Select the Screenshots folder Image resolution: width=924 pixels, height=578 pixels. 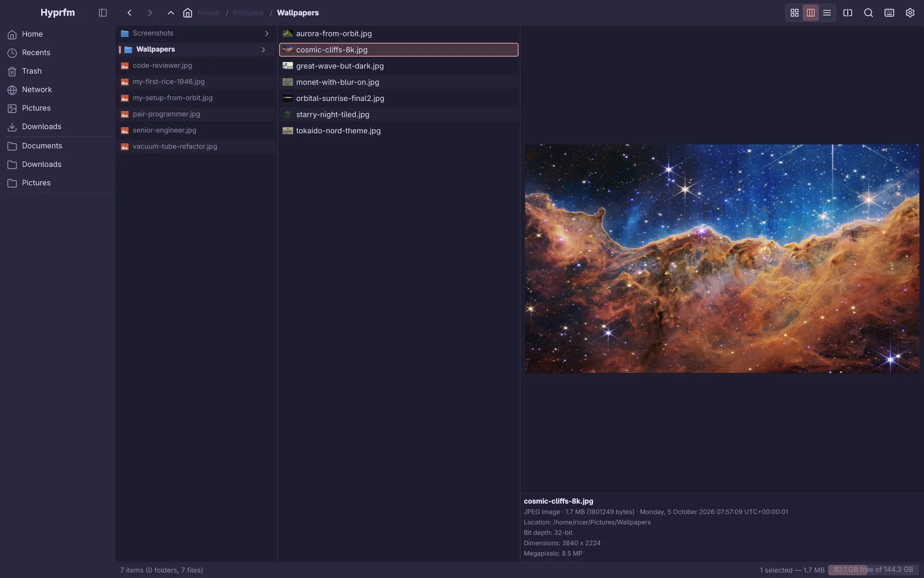click(x=196, y=33)
